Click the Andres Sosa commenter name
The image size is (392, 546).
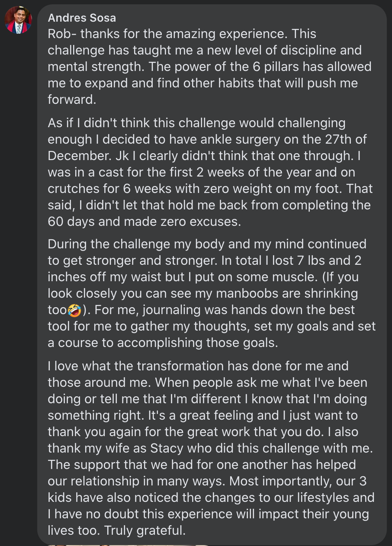[x=82, y=18]
